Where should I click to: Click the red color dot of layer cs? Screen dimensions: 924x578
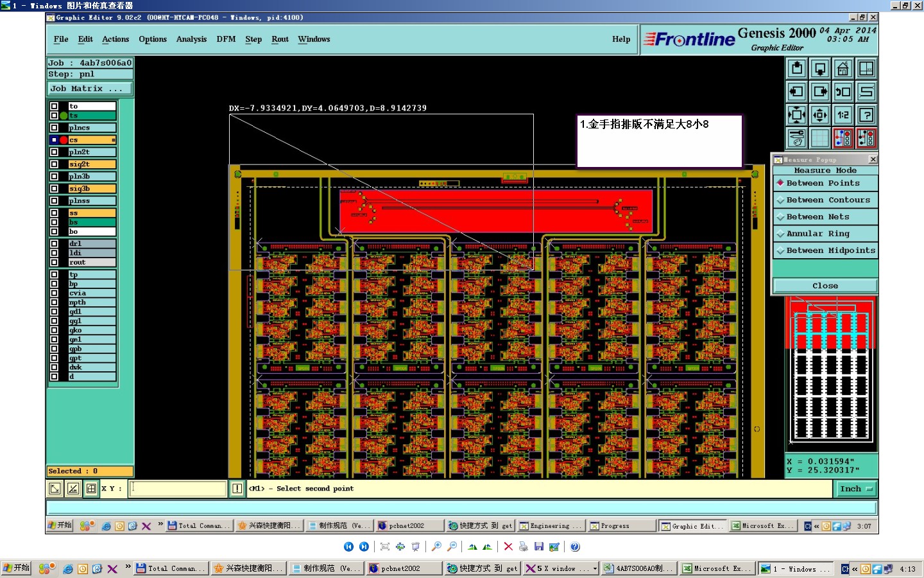click(x=64, y=140)
